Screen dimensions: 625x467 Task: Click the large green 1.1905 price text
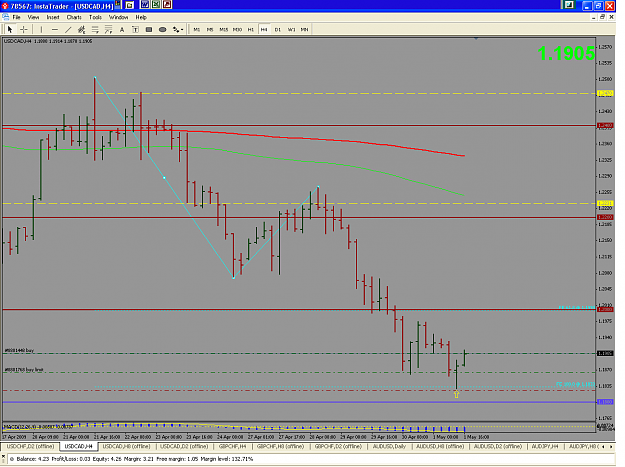point(566,53)
